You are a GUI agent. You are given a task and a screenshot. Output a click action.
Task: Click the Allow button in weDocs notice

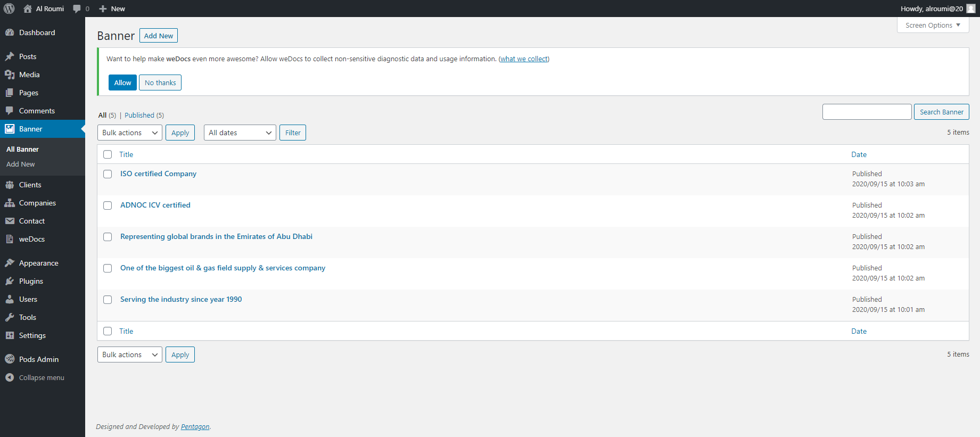tap(122, 83)
